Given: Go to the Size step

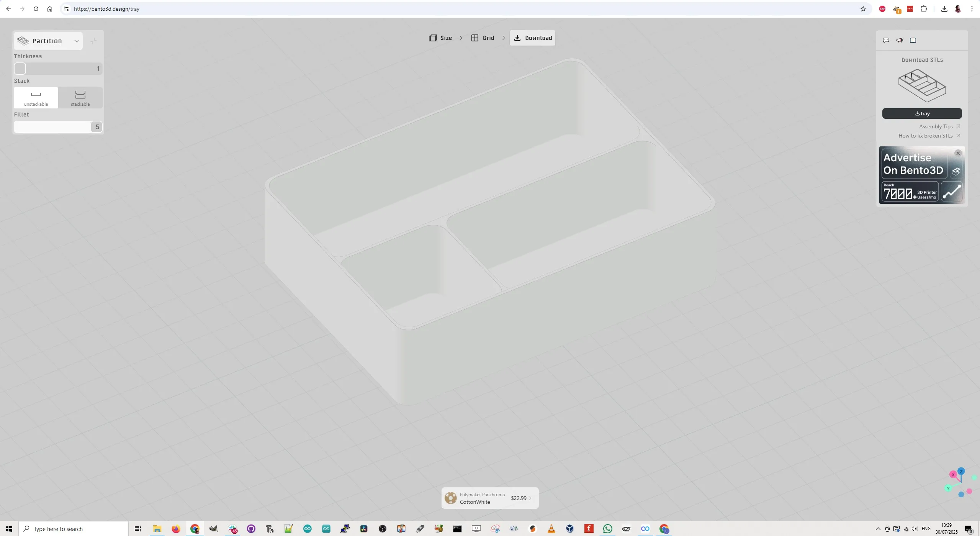Looking at the screenshot, I should [x=440, y=38].
